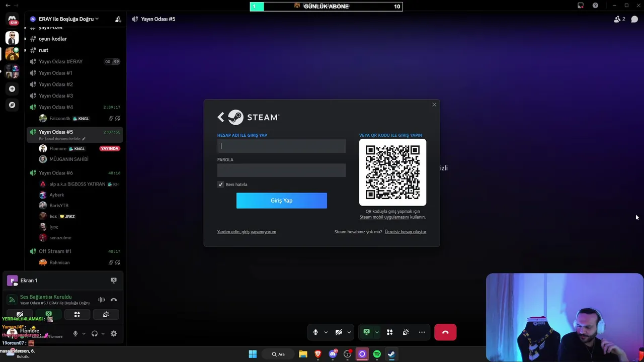Expand screen share options arrow in the call controls
This screenshot has width=644, height=362.
click(376, 332)
